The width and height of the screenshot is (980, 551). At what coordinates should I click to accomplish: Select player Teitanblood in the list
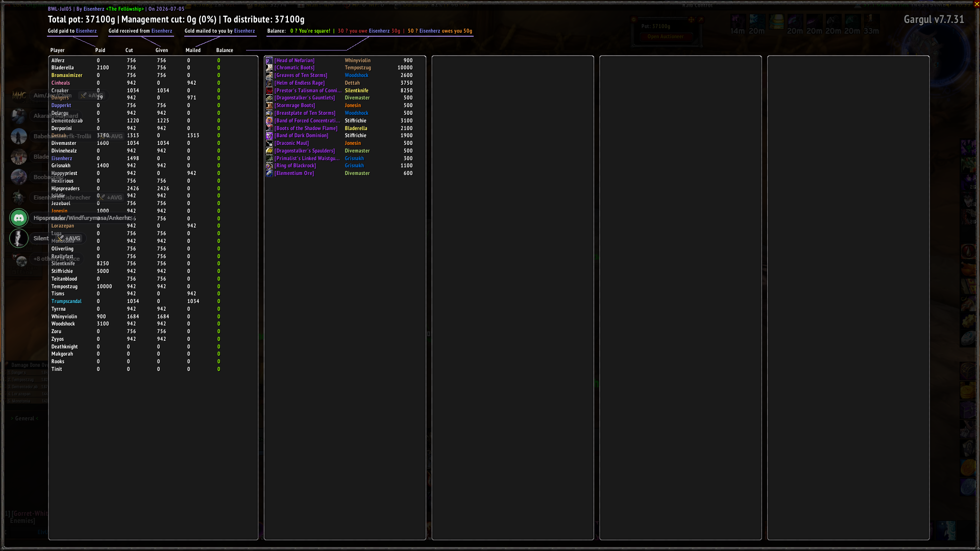point(64,279)
